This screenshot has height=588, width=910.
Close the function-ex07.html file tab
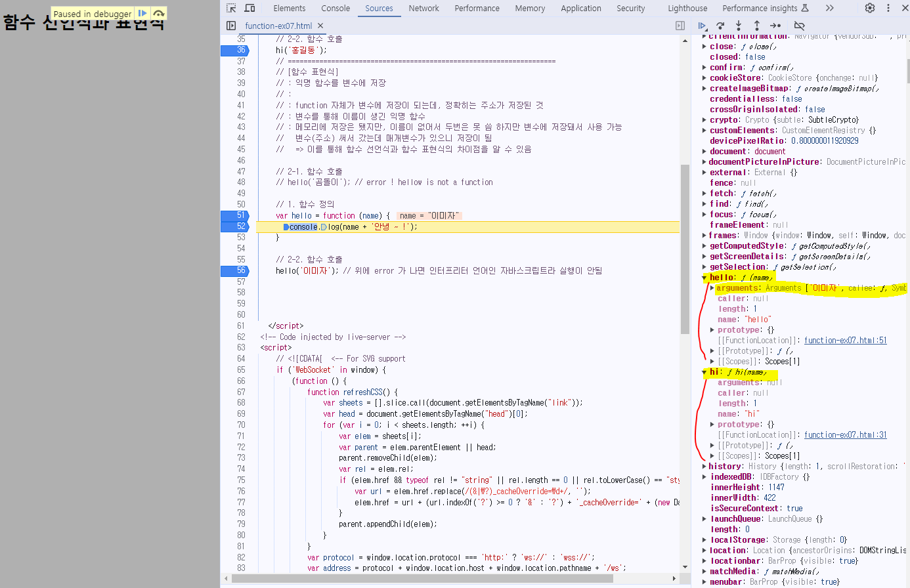coord(320,26)
